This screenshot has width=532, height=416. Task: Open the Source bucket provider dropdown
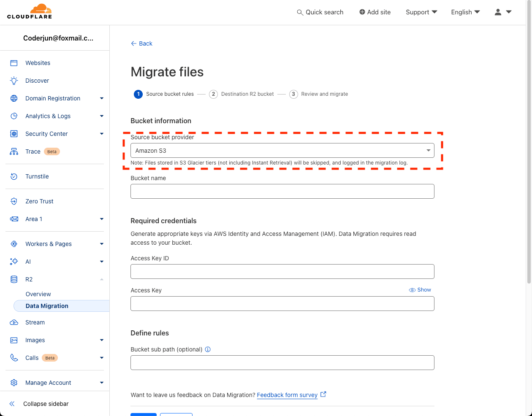click(x=282, y=151)
